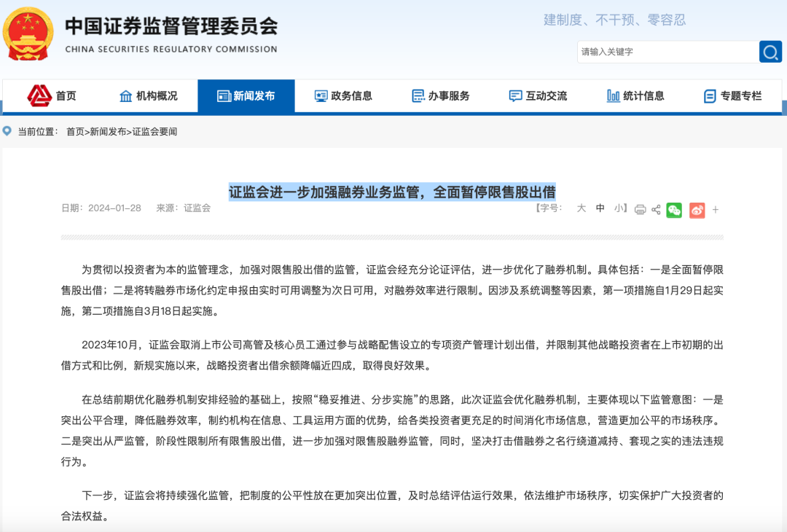Click the location pin icon in breadcrumb
The height and width of the screenshot is (532, 787).
[x=7, y=131]
